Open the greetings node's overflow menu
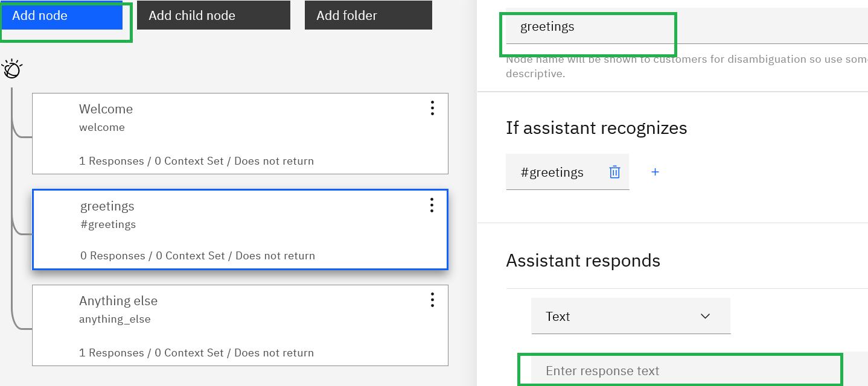The height and width of the screenshot is (386, 868). (432, 205)
